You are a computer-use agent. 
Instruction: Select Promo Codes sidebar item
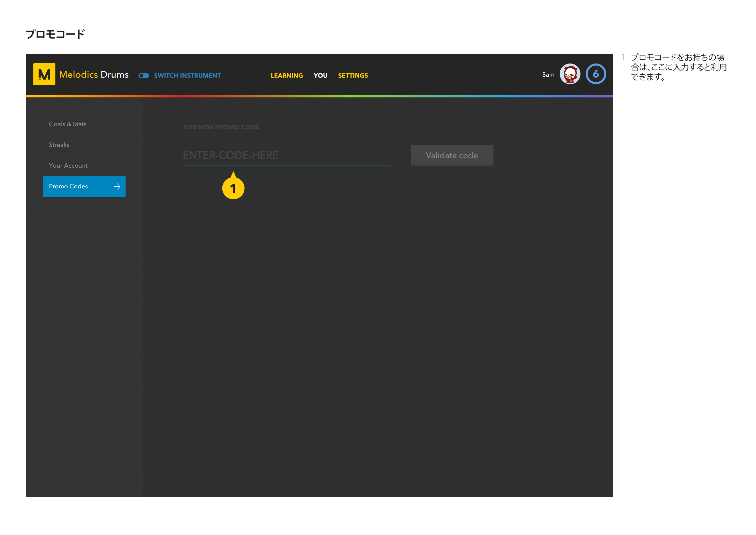(x=84, y=187)
